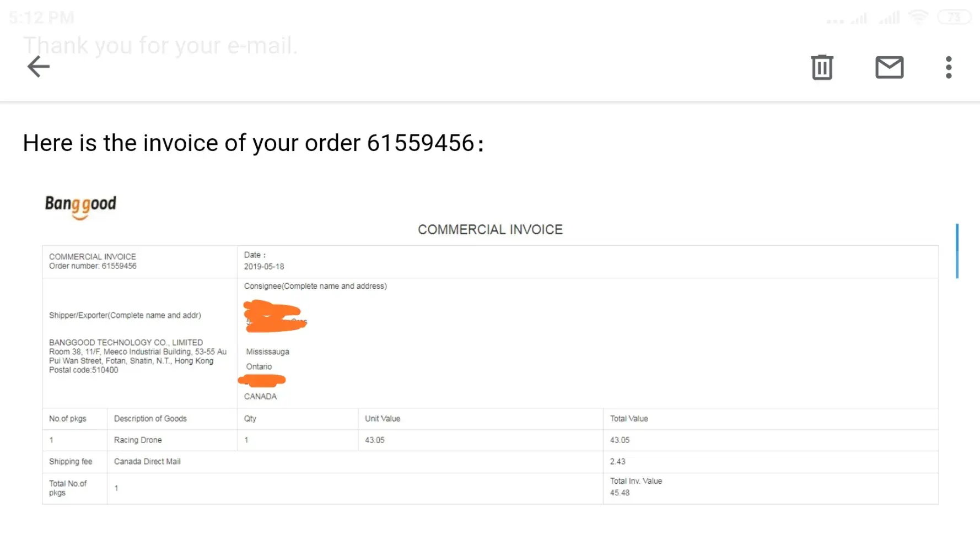This screenshot has width=980, height=551.
Task: Select the order number 61559456 in heading
Action: [x=420, y=143]
